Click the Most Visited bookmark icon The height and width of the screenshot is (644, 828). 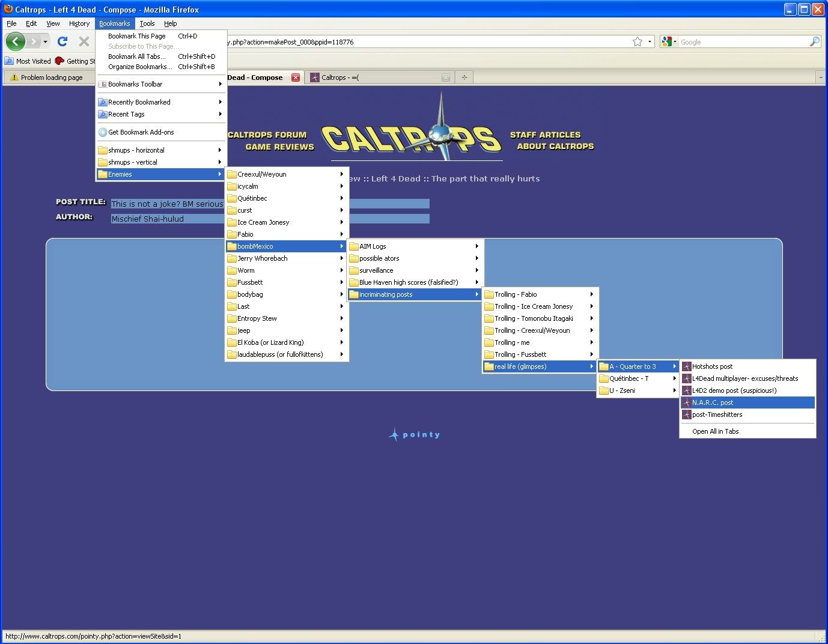9,61
